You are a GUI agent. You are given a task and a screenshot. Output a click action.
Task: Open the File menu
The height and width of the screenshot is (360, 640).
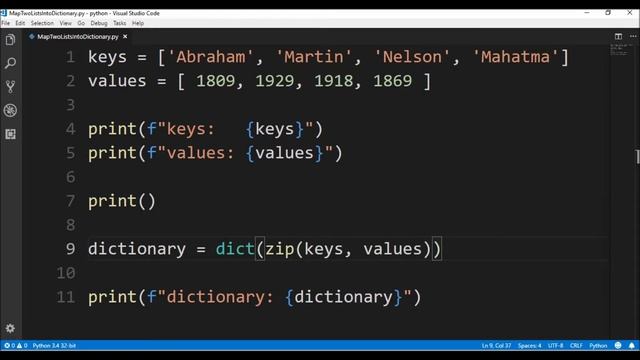click(x=6, y=23)
